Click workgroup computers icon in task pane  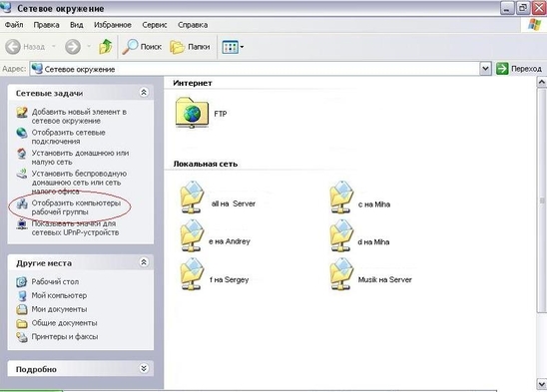point(22,203)
